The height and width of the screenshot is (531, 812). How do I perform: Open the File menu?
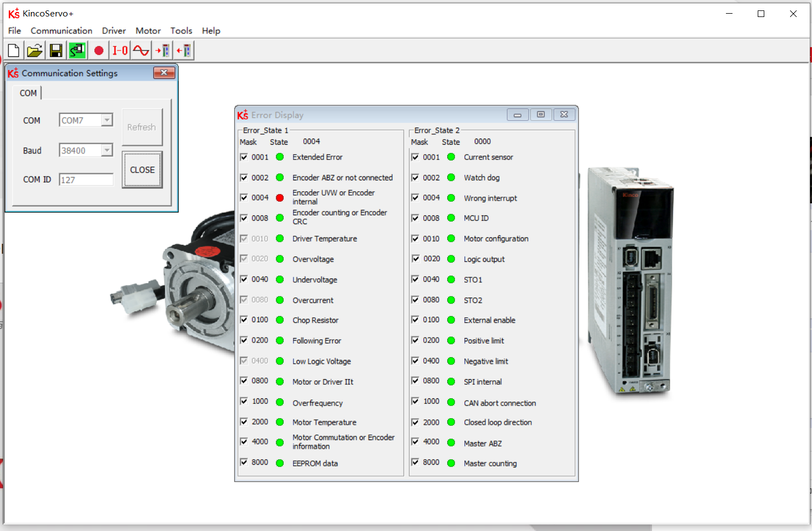15,31
